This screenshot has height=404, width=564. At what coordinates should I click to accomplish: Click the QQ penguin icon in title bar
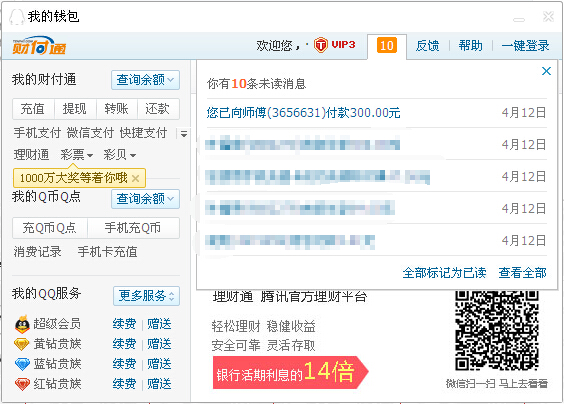click(17, 16)
